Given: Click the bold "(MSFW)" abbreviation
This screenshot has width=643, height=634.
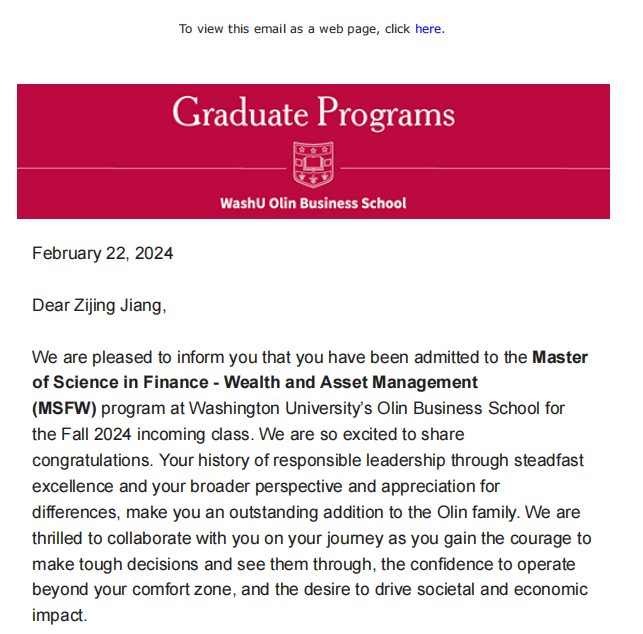Looking at the screenshot, I should 64,408.
